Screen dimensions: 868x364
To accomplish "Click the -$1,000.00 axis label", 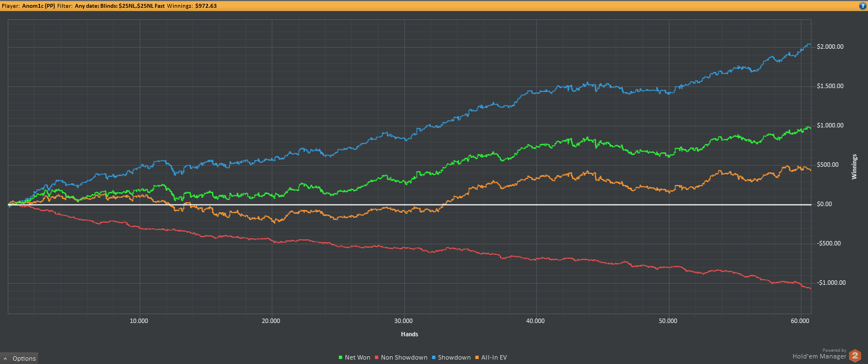I will click(831, 283).
